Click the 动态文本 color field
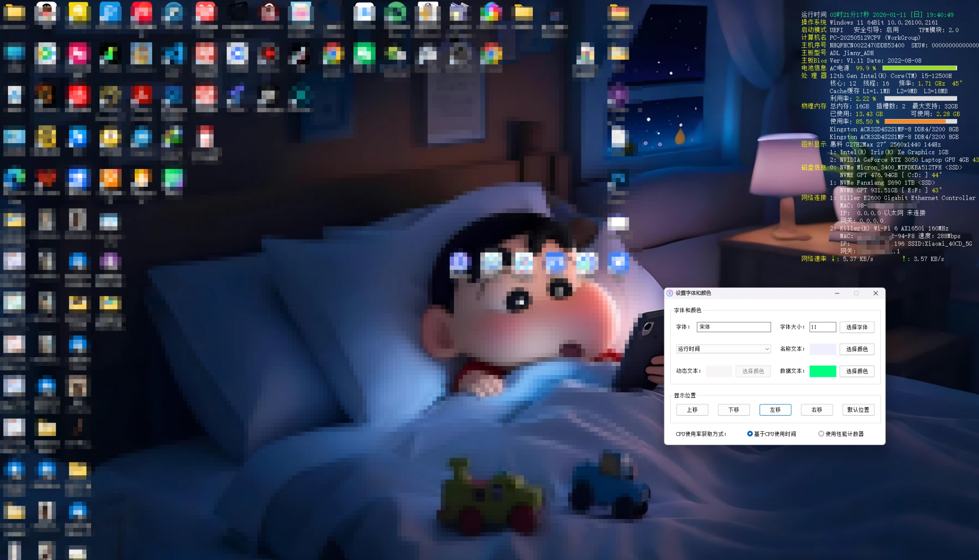Image resolution: width=979 pixels, height=560 pixels. click(x=718, y=371)
